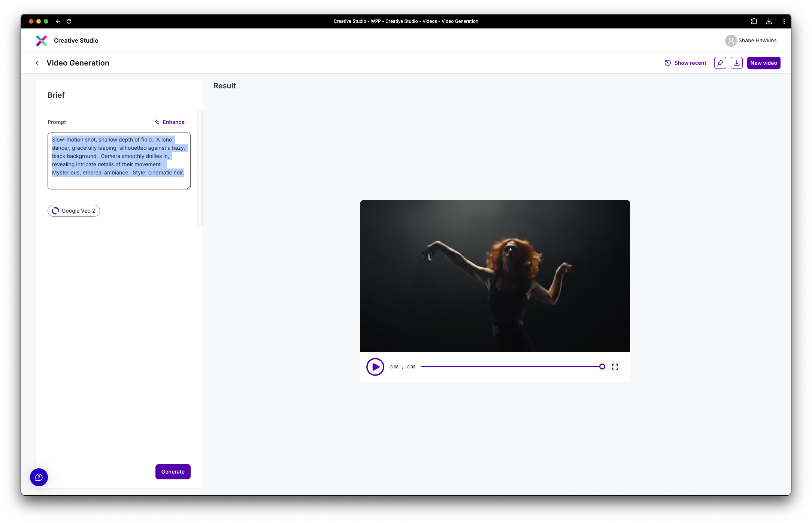This screenshot has height=523, width=812.
Task: Click inside the Prompt text area
Action: pos(119,161)
